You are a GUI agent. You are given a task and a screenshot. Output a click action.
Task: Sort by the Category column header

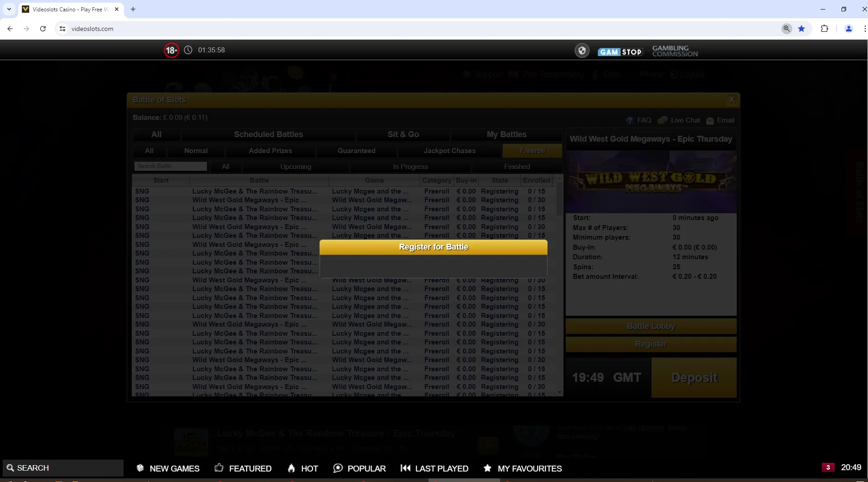tap(436, 180)
